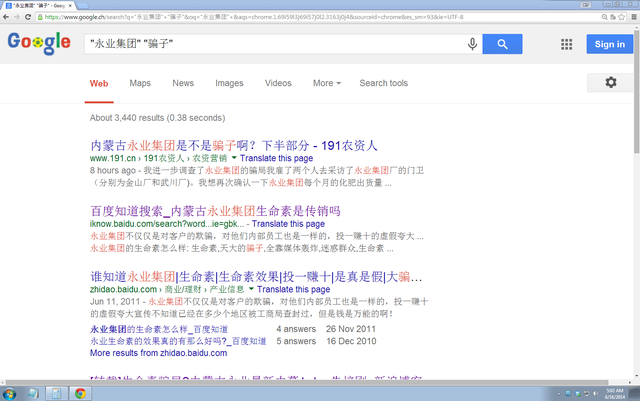The height and width of the screenshot is (401, 640).
Task: Expand the arrow beside the www.191.cn URL
Action: pyautogui.click(x=234, y=158)
